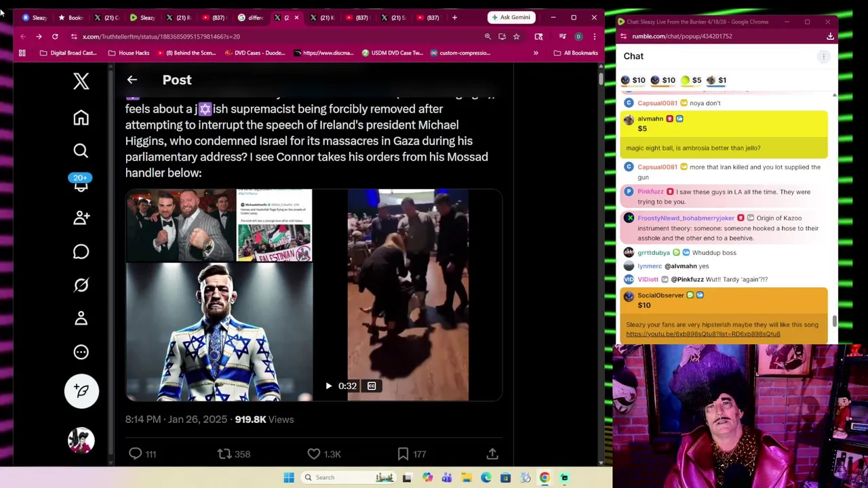Open More circle icon in X sidebar

[x=81, y=352]
